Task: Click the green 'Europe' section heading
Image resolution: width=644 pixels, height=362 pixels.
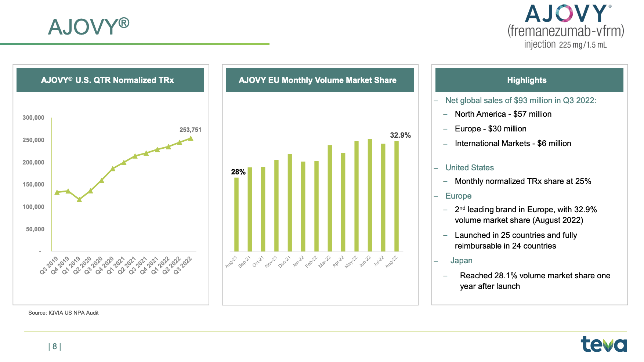Action: (458, 196)
